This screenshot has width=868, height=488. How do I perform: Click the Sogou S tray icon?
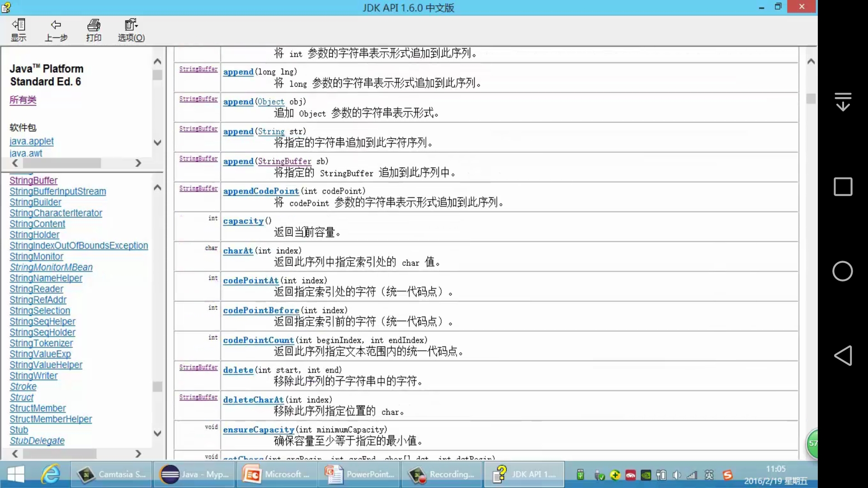point(727,475)
